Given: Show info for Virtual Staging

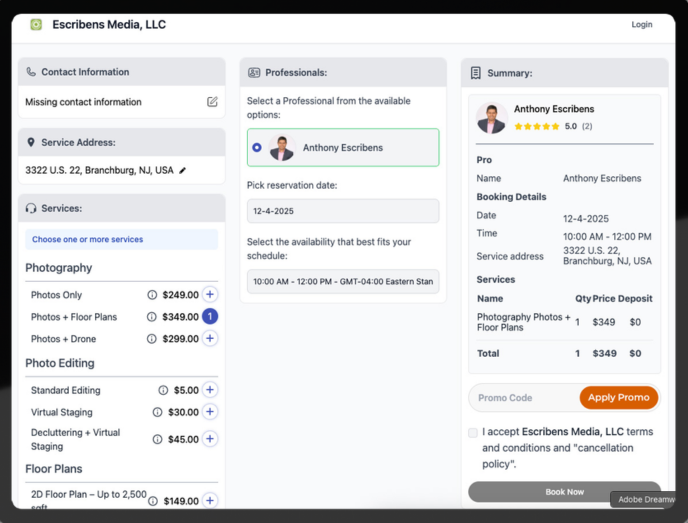Looking at the screenshot, I should [158, 412].
